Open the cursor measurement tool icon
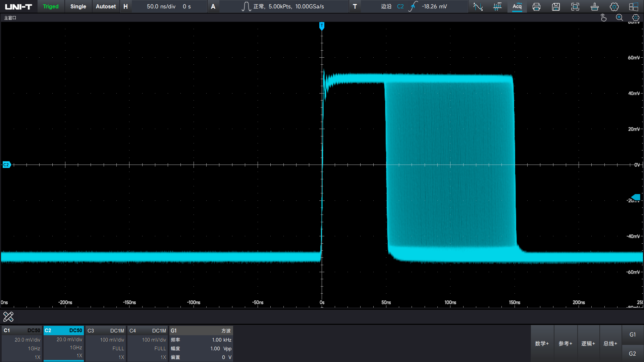 478,7
